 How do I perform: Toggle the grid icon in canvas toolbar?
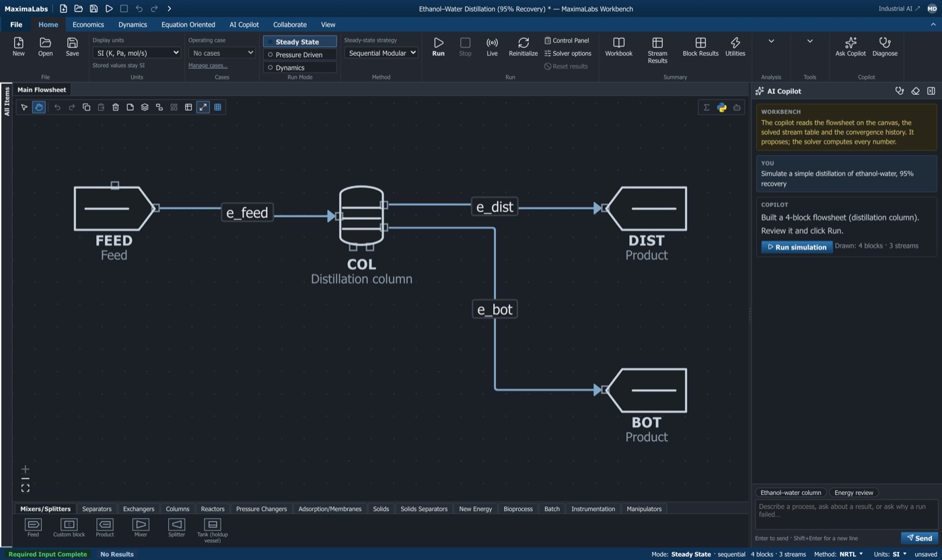218,108
